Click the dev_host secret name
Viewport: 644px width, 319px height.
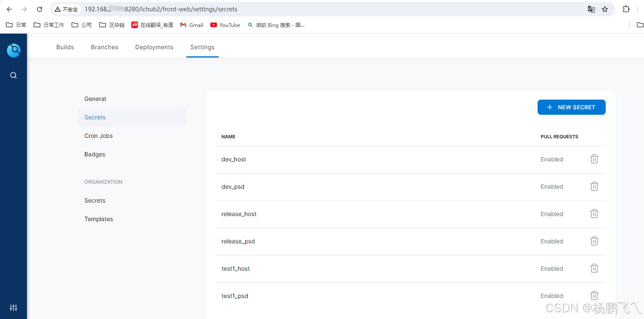pos(234,159)
